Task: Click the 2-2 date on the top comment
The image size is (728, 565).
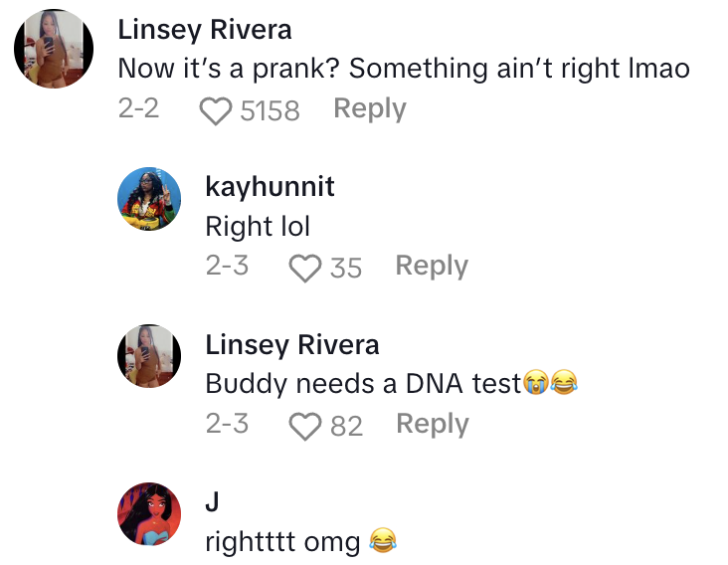Action: pos(138,108)
